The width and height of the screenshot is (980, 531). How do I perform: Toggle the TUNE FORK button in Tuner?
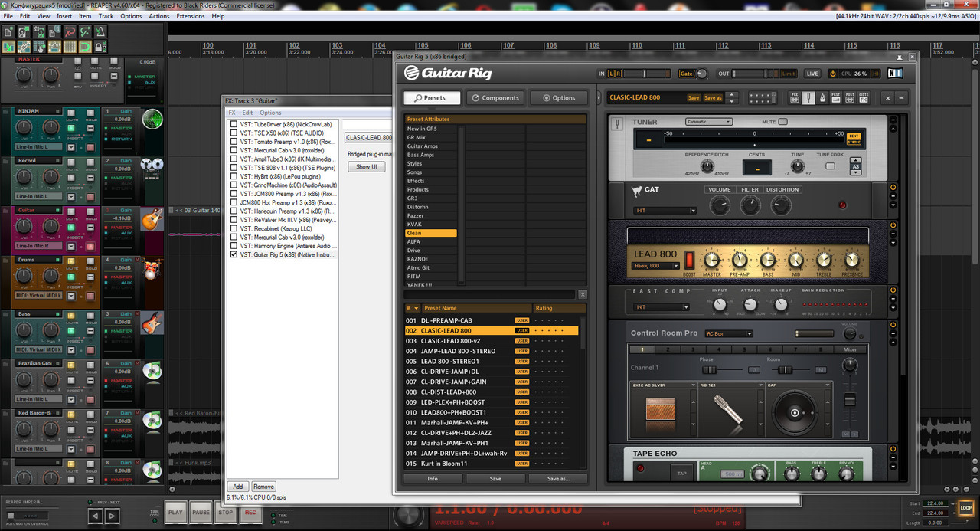(x=830, y=166)
